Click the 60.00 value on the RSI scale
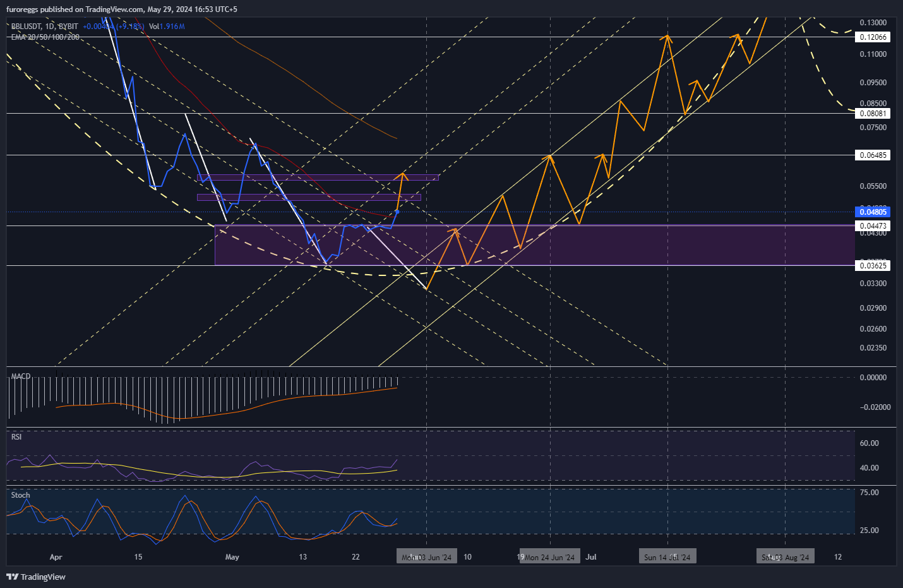The image size is (903, 588). pyautogui.click(x=870, y=443)
